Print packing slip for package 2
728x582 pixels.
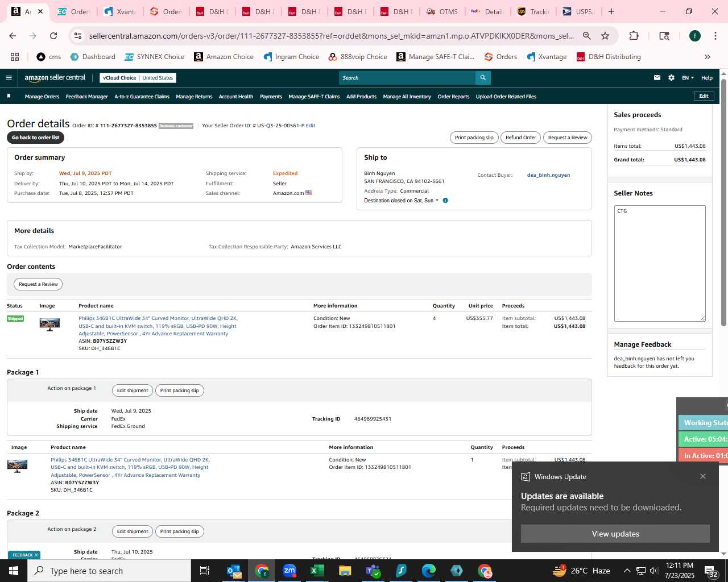tap(180, 531)
